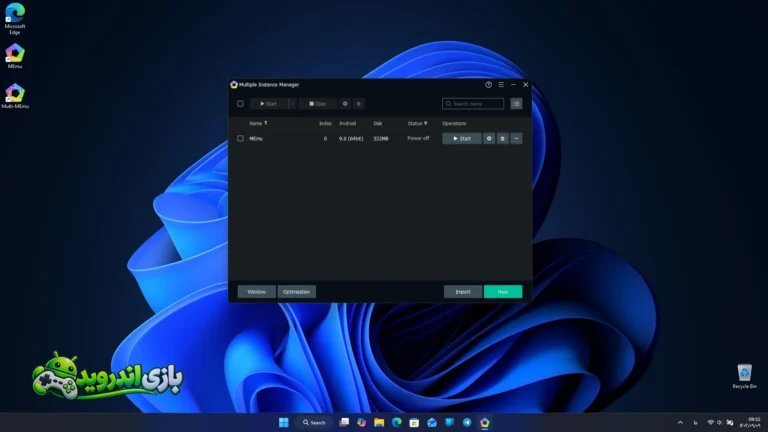Expand the dropdown beside batch Start
The width and height of the screenshot is (768, 432).
292,104
